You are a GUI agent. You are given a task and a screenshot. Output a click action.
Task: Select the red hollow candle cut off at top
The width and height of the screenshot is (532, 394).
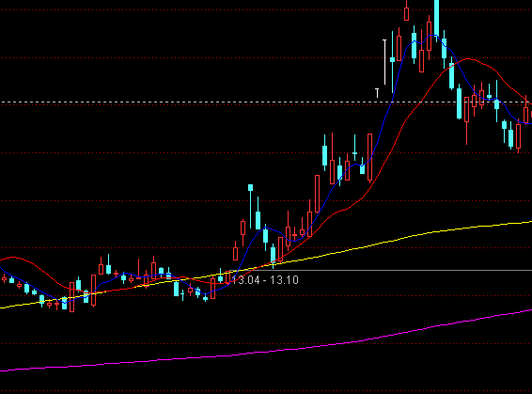click(x=406, y=11)
